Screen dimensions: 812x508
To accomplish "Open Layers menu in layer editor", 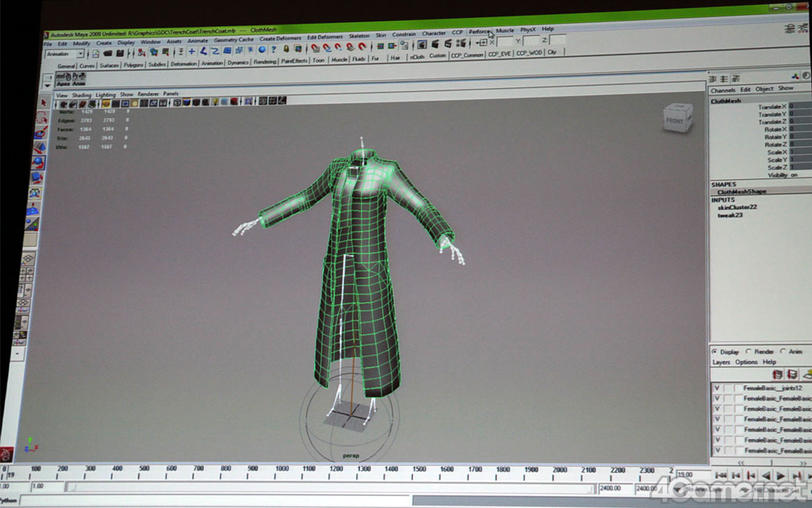I will pos(721,362).
